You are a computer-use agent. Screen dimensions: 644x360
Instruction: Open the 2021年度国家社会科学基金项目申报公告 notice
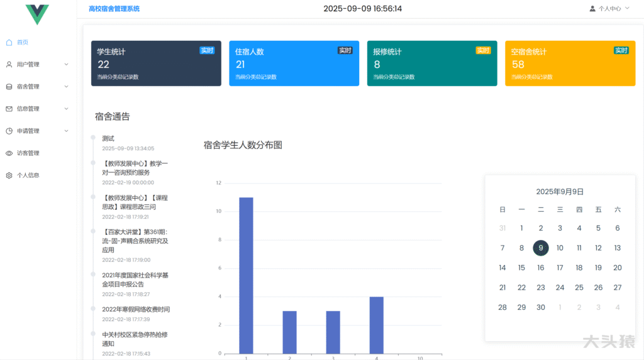pyautogui.click(x=135, y=280)
